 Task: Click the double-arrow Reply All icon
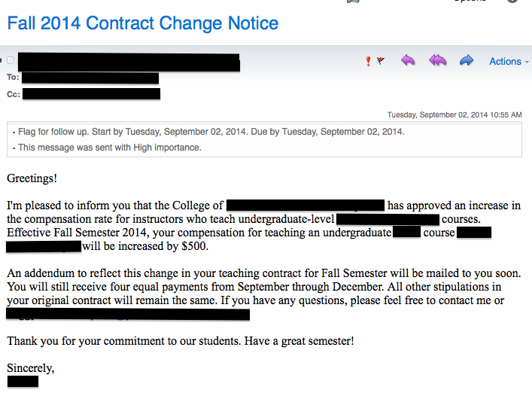[437, 61]
